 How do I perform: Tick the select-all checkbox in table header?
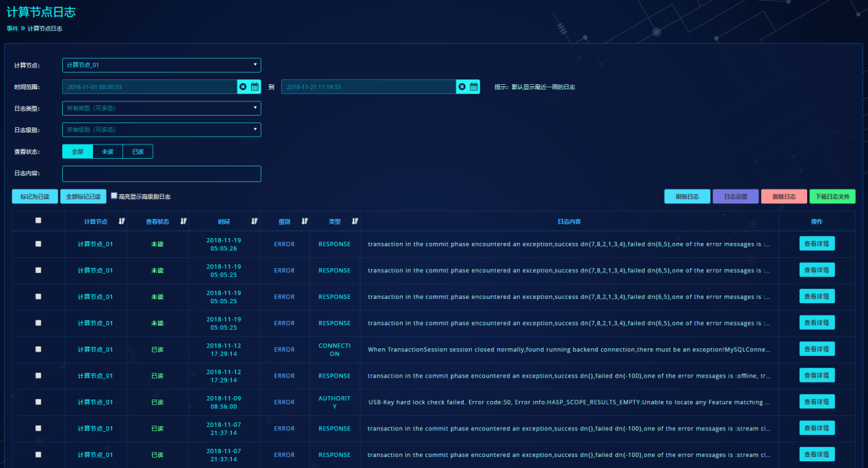(x=38, y=220)
